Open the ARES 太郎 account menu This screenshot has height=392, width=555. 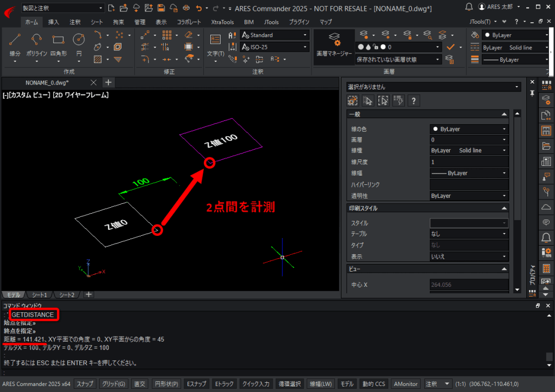499,7
